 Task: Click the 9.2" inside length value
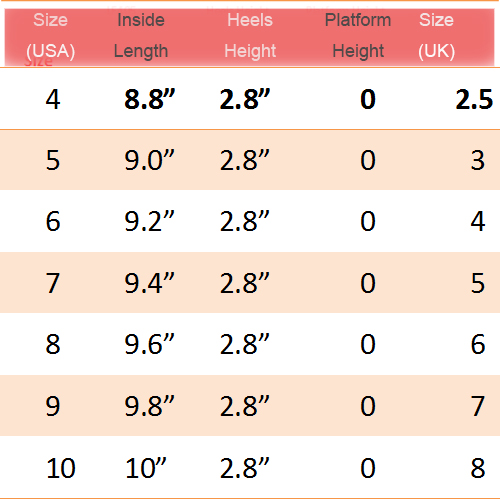150,221
